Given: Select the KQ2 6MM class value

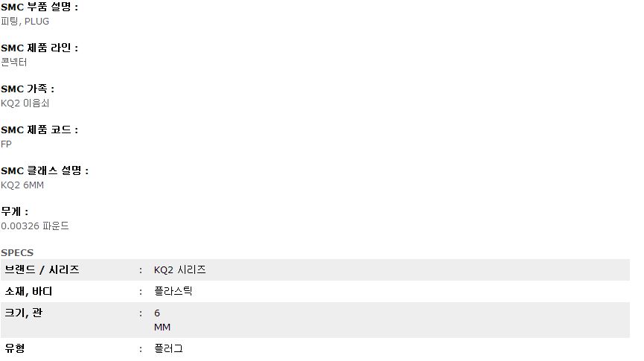Looking at the screenshot, I should click(22, 185).
